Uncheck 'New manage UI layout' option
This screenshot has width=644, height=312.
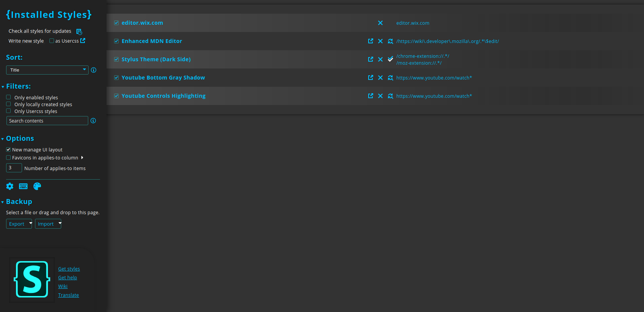click(x=8, y=150)
